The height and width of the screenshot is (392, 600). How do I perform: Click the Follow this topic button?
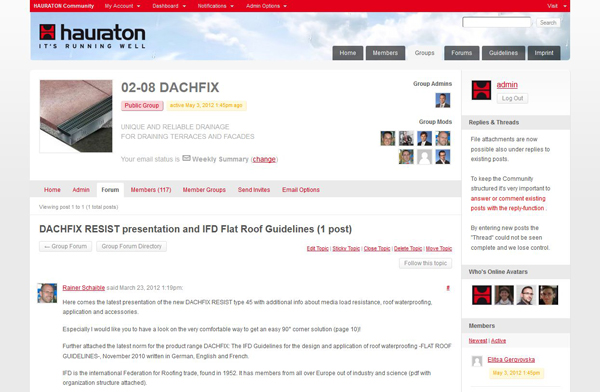pyautogui.click(x=426, y=263)
